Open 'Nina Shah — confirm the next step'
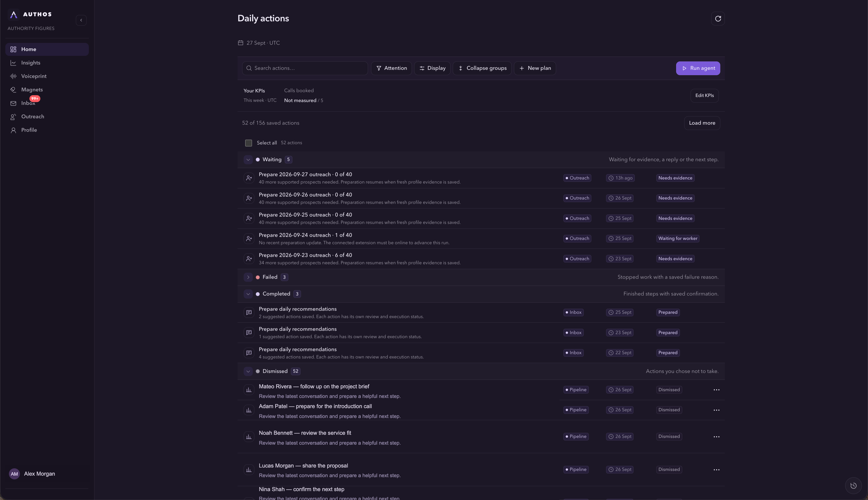Screen dimensions: 868x500 click(302, 489)
